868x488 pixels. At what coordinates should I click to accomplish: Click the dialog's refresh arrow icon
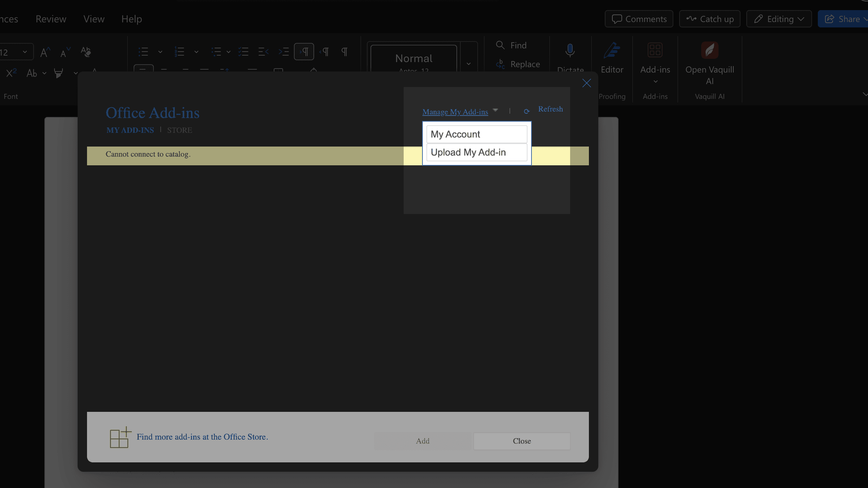526,112
